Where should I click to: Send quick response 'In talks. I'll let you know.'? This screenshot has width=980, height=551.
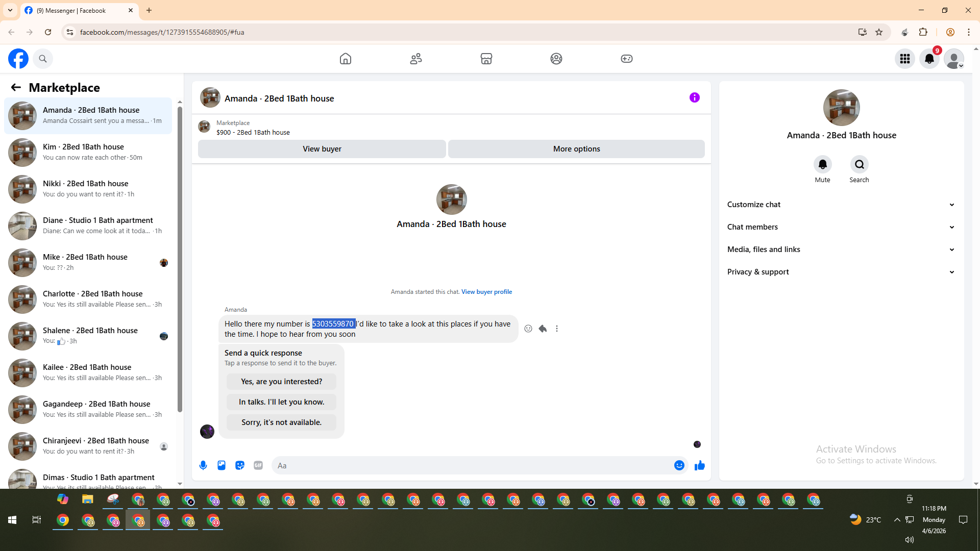[281, 402]
